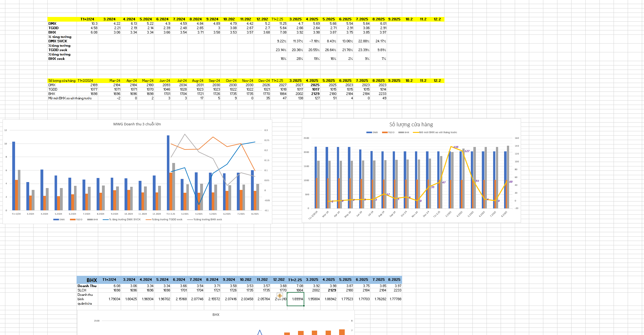This screenshot has height=335, width=644.
Task: Select the 7.08 cell in the Doanh Thu row
Action: click(295, 286)
